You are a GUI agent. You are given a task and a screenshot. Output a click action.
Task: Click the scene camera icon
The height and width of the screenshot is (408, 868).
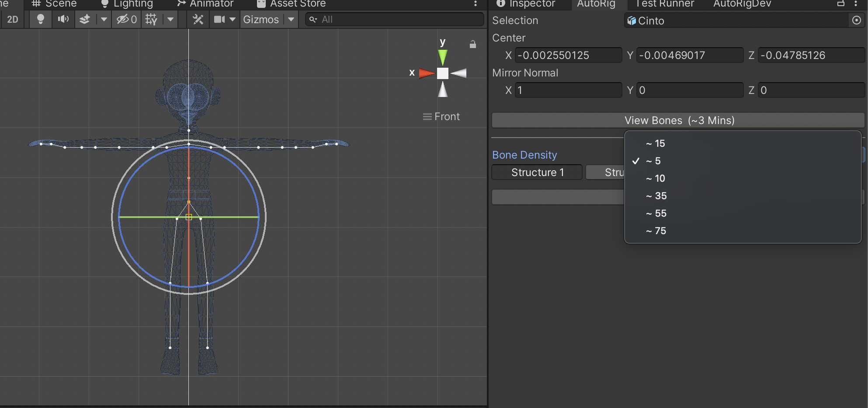219,20
